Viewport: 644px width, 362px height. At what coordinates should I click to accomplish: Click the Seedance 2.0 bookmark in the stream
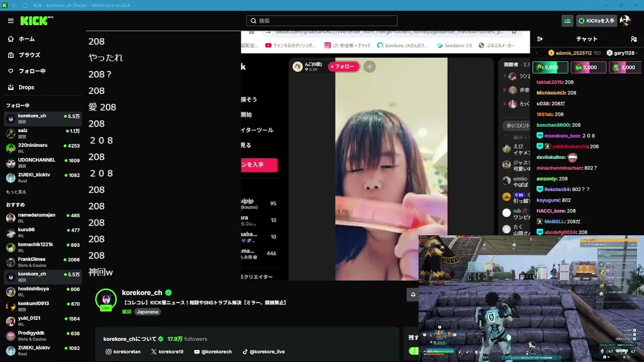click(455, 45)
